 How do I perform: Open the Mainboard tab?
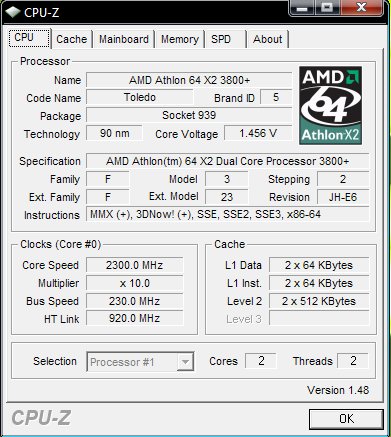tap(124, 39)
